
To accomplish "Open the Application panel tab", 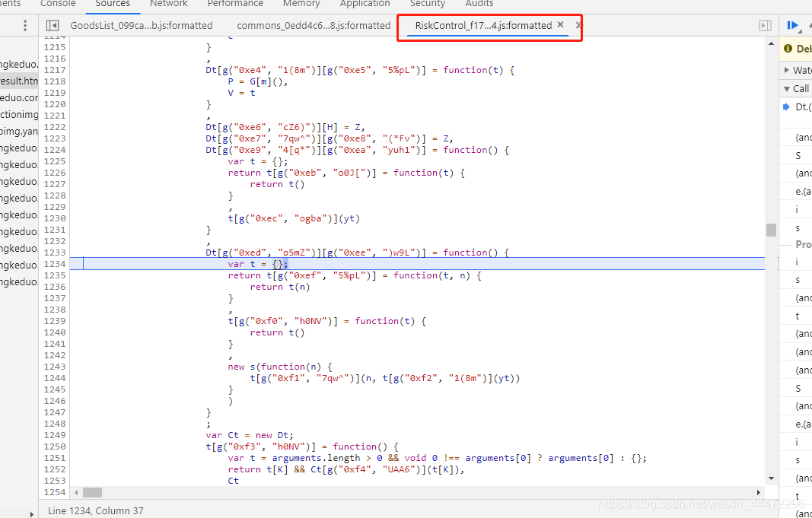I will [x=365, y=4].
